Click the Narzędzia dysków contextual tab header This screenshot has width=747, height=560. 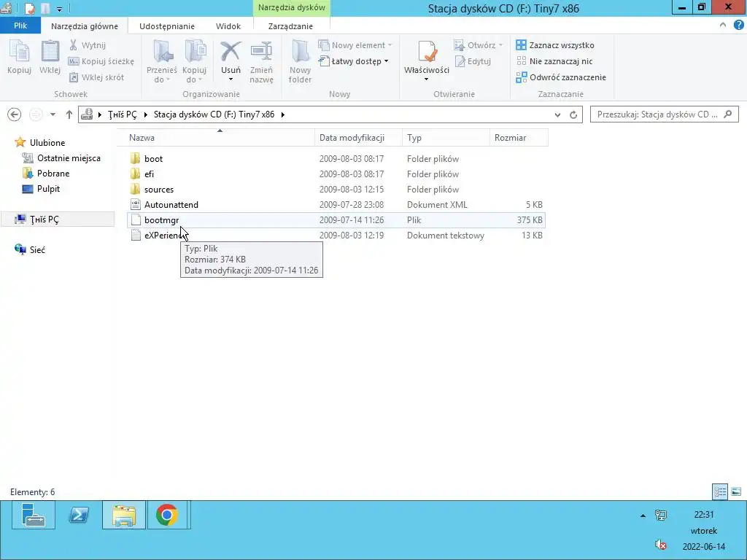292,7
